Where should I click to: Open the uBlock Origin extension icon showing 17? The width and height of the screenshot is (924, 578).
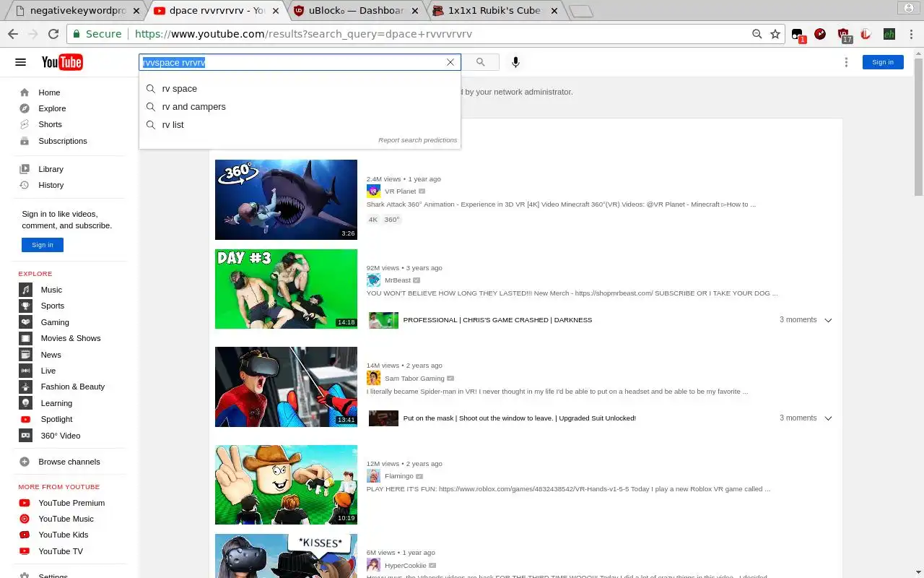pyautogui.click(x=843, y=34)
